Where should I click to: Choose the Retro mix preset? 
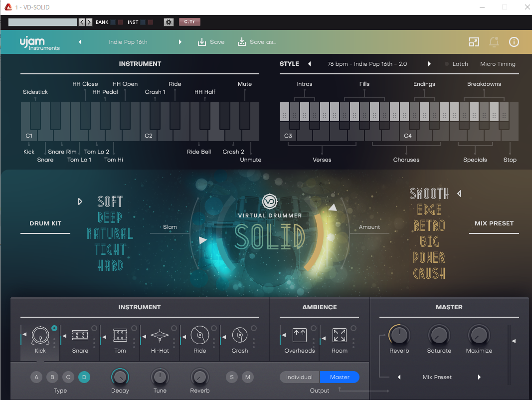coord(429,225)
